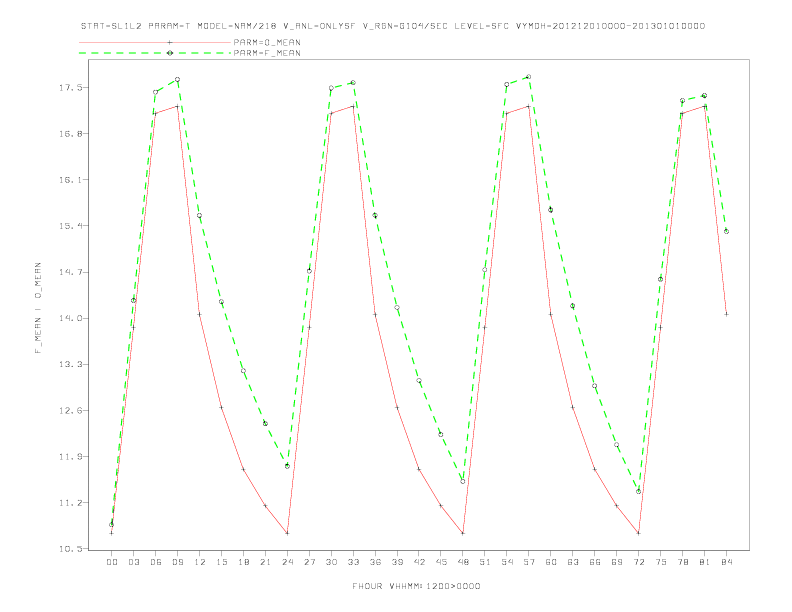Click the 27 forecast hour tick label

(309, 562)
